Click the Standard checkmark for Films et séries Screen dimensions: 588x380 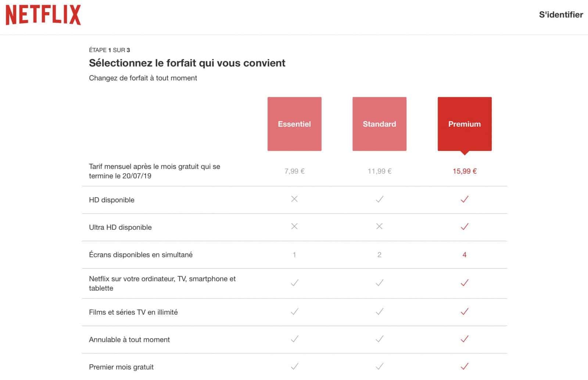click(x=379, y=312)
